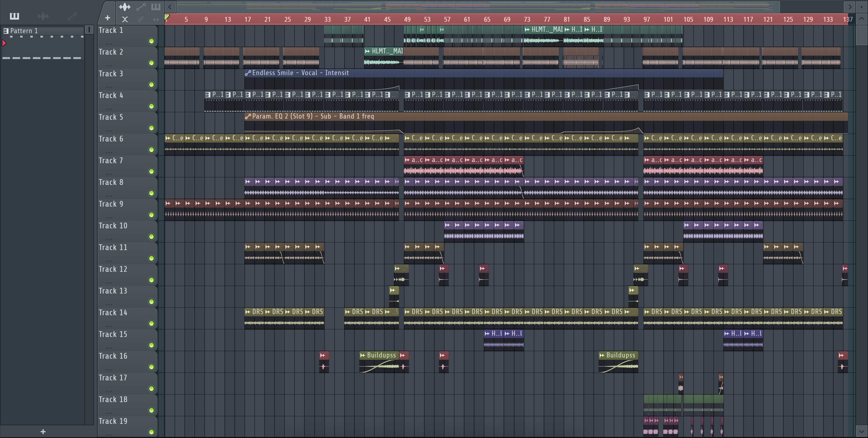This screenshot has width=868, height=438.
Task: Mute Track 15 with its green light
Action: pyautogui.click(x=151, y=345)
